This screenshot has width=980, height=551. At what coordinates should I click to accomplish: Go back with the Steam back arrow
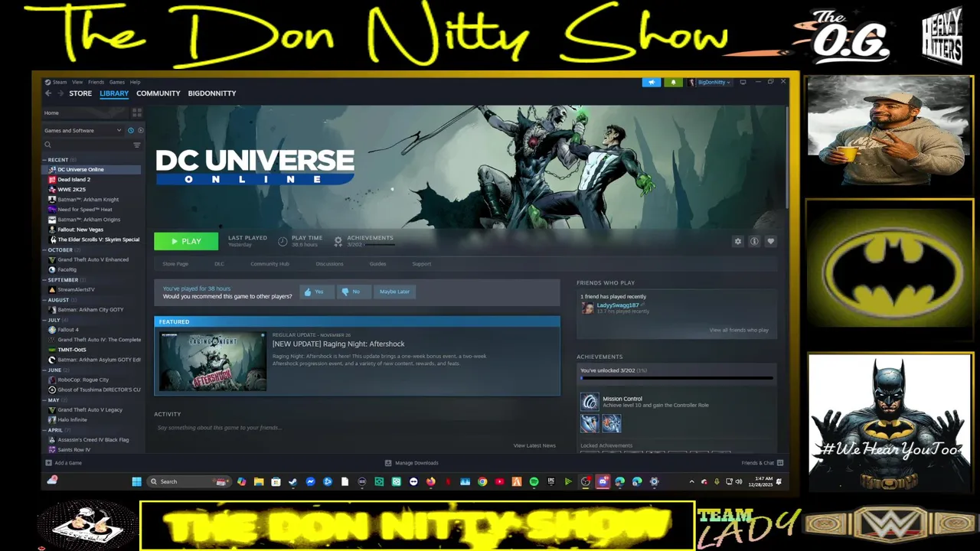(47, 93)
